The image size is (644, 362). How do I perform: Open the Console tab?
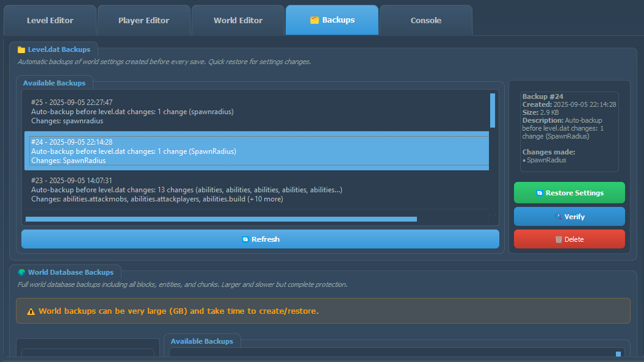(x=425, y=21)
